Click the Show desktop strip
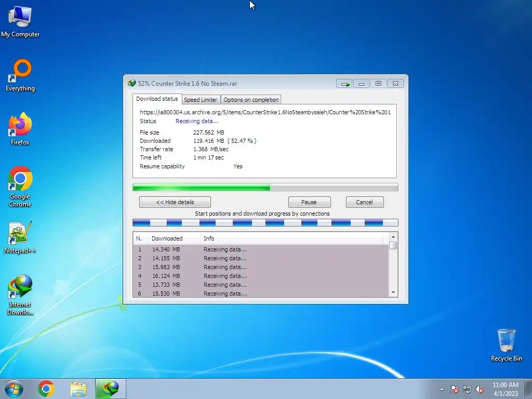The image size is (532, 399). pyautogui.click(x=529, y=389)
